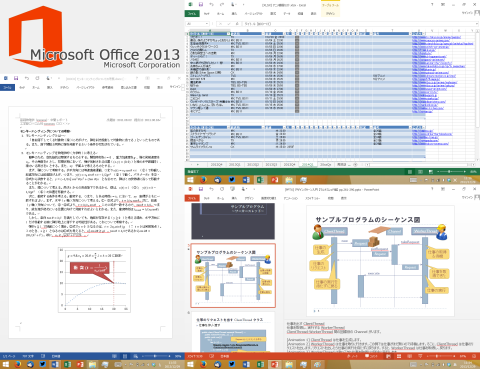Expand the Name Box dropdown in Excel
This screenshot has height=369, width=480.
point(207,24)
